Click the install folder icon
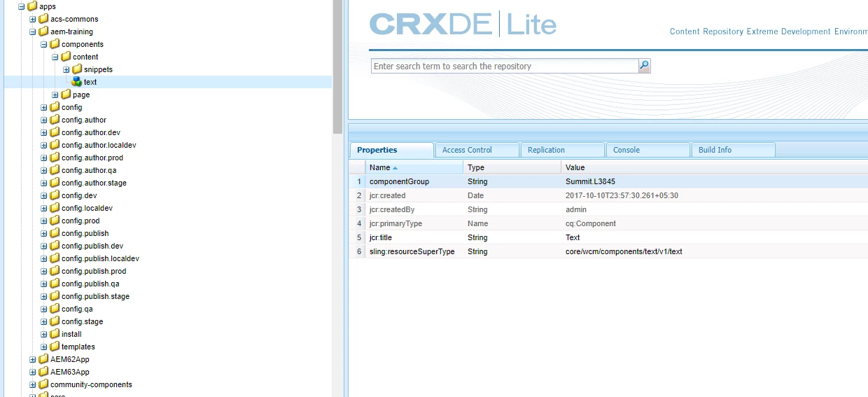This screenshot has width=868, height=397. point(55,334)
